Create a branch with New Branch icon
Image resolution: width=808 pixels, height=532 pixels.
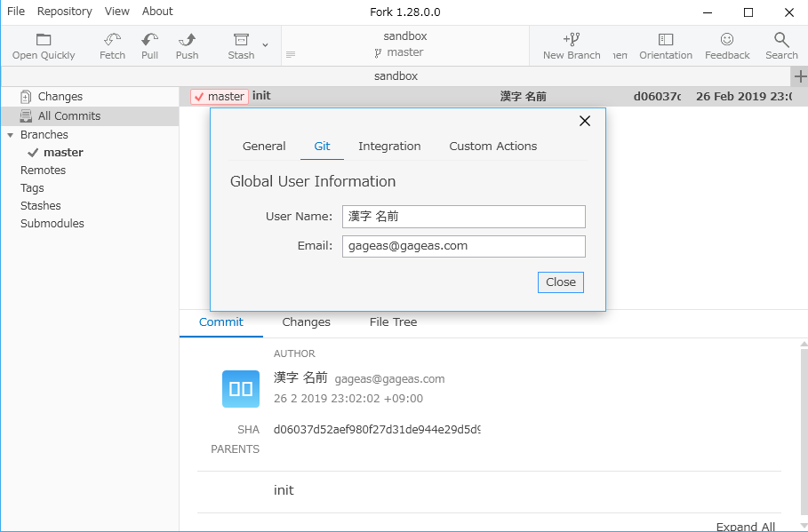[572, 40]
